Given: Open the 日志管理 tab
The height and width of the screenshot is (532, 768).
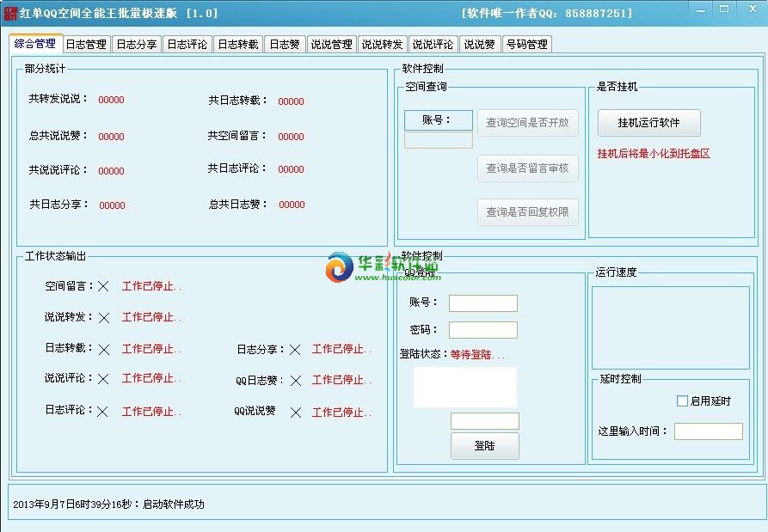Looking at the screenshot, I should 86,44.
